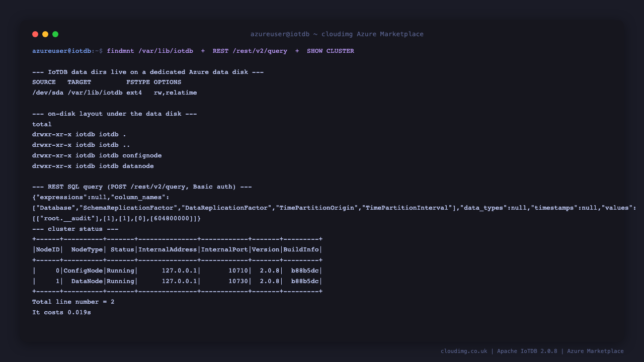Click the terminal title 'azureuser@iotdb ~ cloudimg Azure Marketplace'
Screen dimensions: 644x362
click(337, 34)
